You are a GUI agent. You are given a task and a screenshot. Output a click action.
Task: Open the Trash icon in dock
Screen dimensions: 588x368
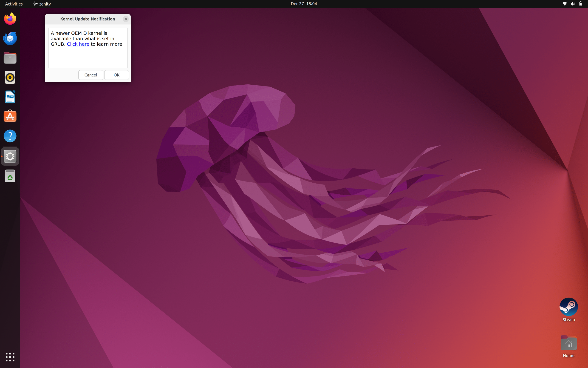pos(10,176)
